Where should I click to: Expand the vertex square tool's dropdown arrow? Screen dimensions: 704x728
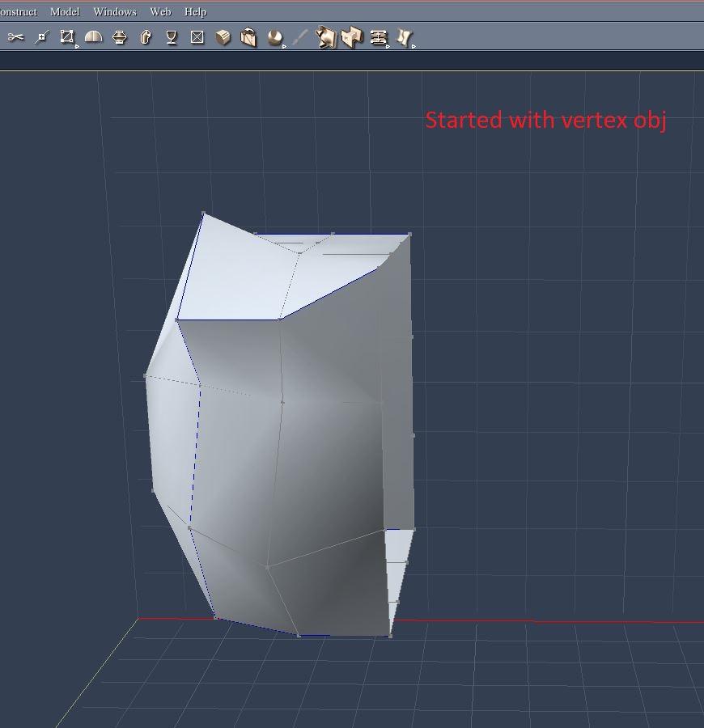(x=77, y=47)
